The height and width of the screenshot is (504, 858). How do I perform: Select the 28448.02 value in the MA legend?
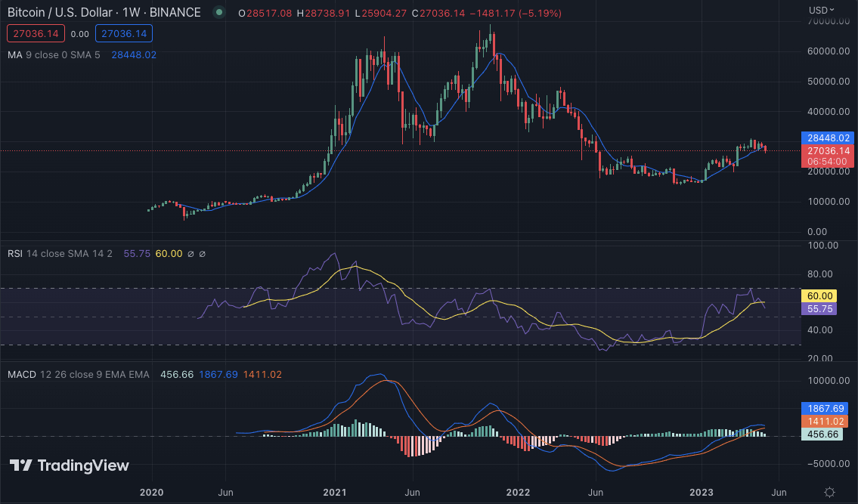[134, 54]
